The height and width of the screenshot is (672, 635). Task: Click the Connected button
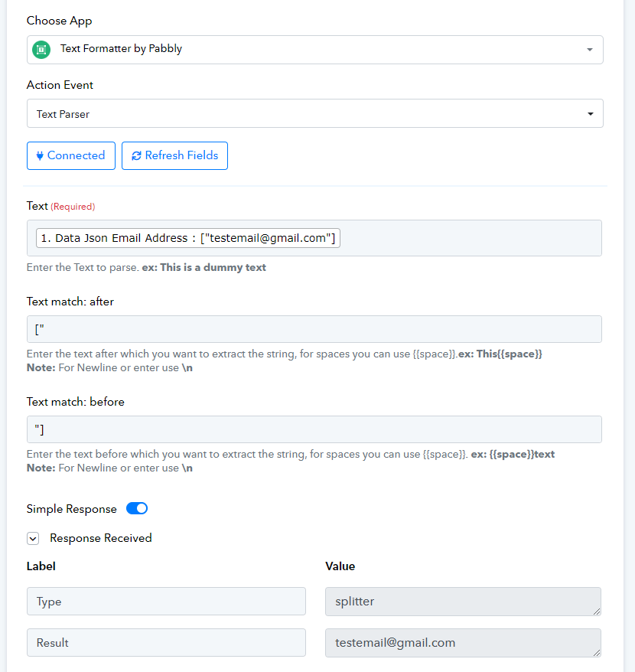(71, 155)
